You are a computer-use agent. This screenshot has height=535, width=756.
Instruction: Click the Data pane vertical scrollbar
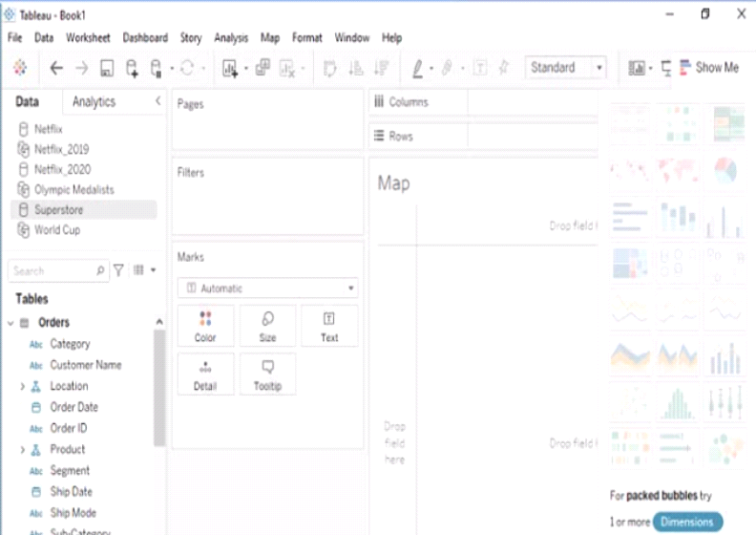coord(159,388)
